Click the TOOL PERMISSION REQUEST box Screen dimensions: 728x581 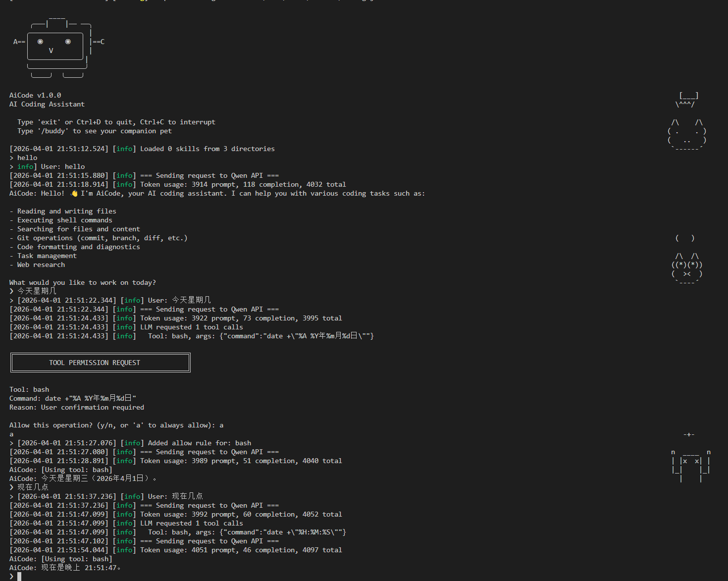(101, 363)
